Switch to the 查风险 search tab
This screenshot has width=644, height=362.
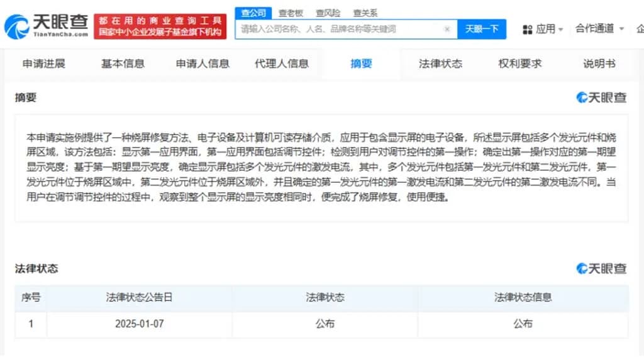point(328,13)
